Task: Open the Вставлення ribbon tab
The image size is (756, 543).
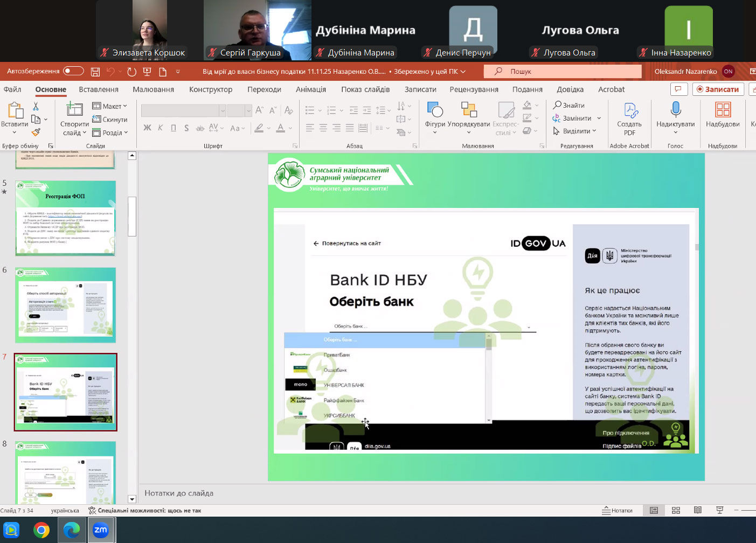Action: (99, 89)
